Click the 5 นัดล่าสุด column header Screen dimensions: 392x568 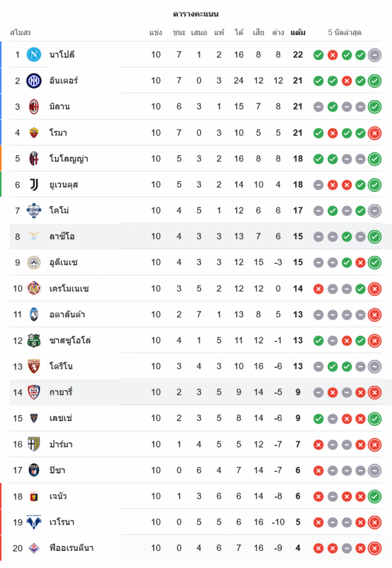tap(345, 32)
